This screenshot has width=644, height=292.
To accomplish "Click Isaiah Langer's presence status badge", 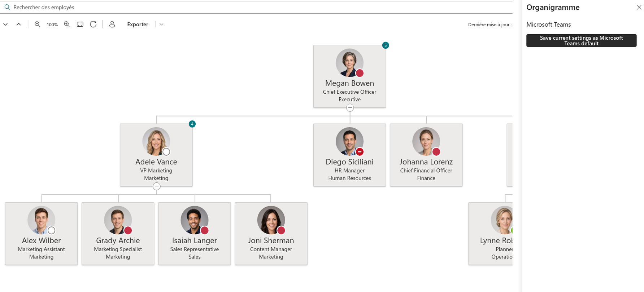I will [204, 230].
